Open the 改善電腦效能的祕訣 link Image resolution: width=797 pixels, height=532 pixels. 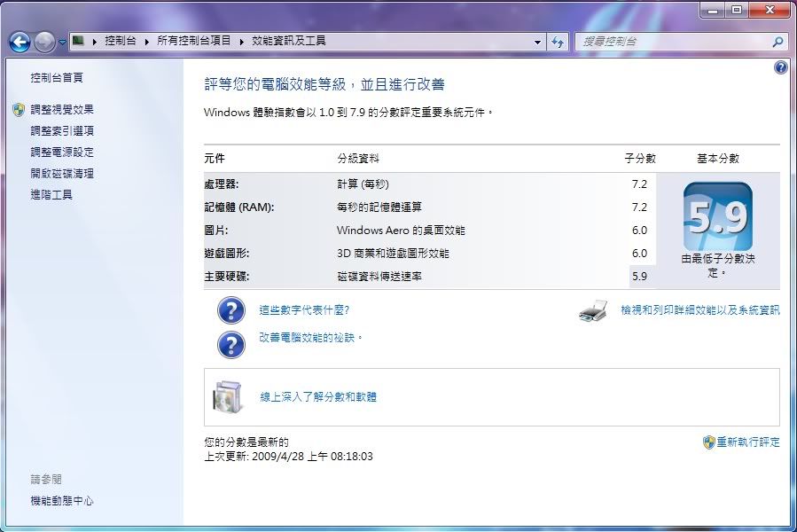[310, 338]
